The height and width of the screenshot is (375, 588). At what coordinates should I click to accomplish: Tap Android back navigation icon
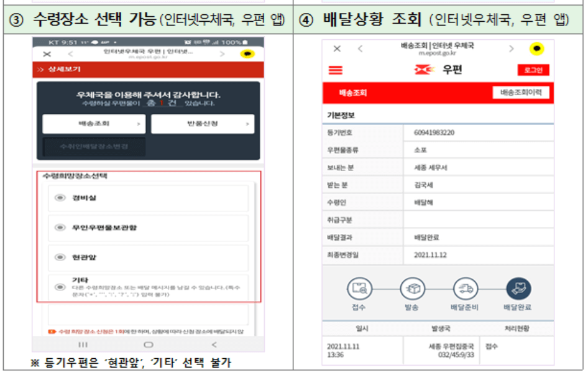coord(214,345)
